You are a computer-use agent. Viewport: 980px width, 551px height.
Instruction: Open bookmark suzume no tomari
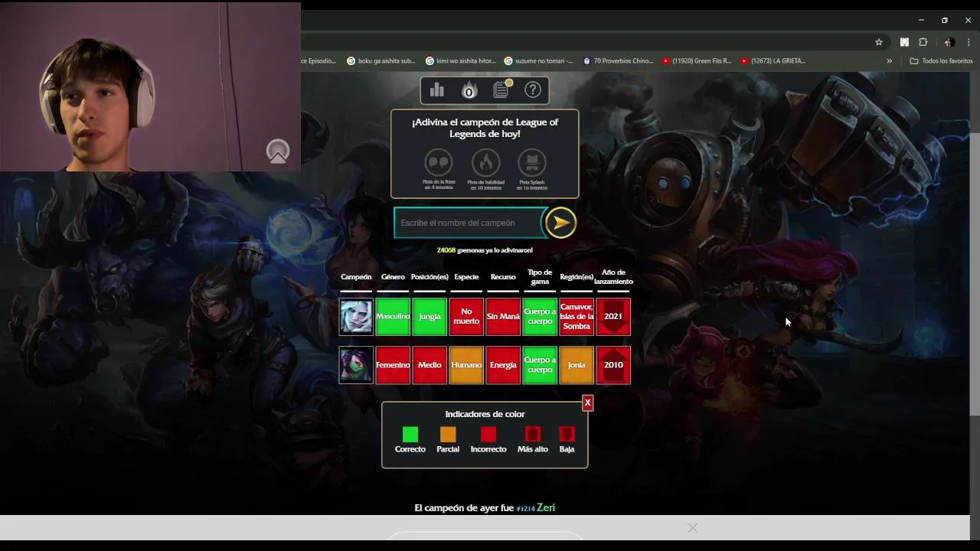pyautogui.click(x=538, y=61)
